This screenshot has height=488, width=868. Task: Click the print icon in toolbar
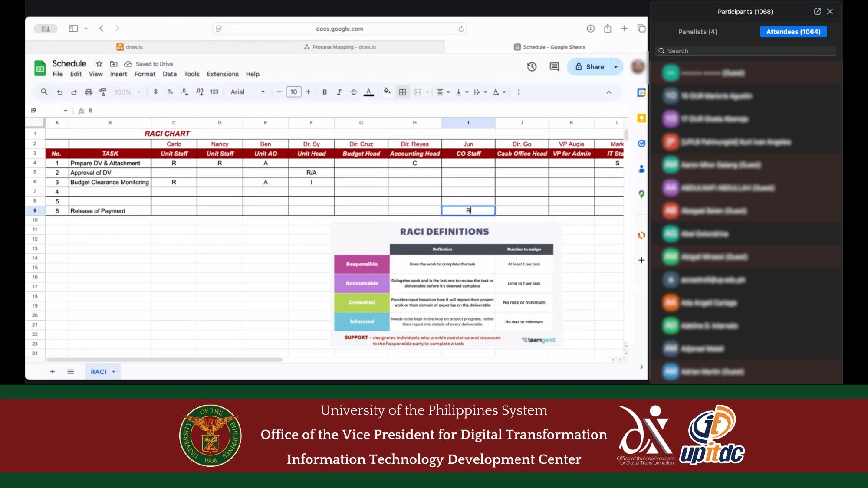click(x=89, y=92)
